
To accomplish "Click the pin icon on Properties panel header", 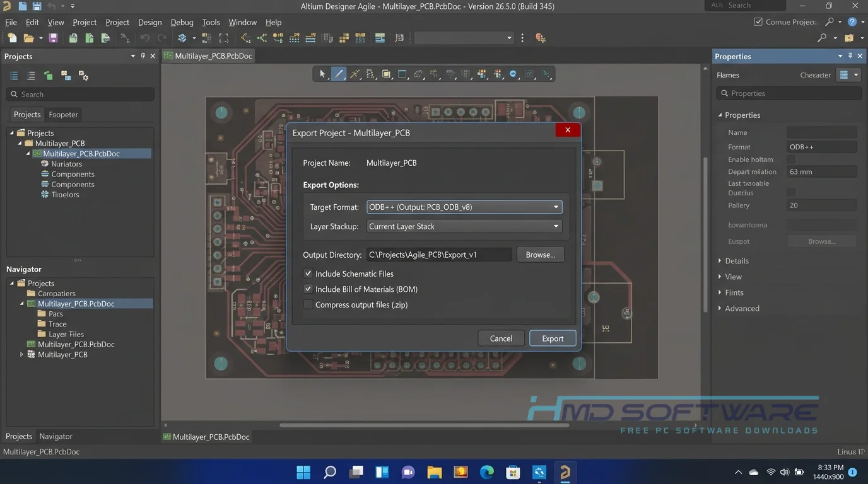I will click(850, 56).
